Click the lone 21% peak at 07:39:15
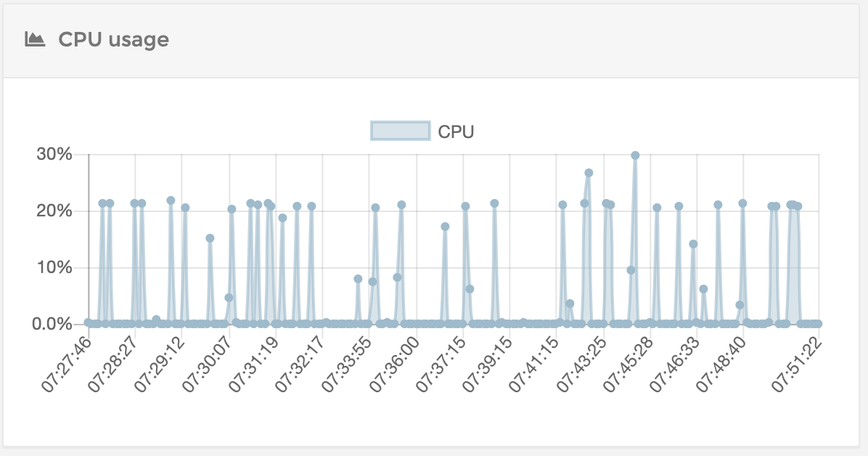Viewport: 868px width, 456px height. click(494, 203)
